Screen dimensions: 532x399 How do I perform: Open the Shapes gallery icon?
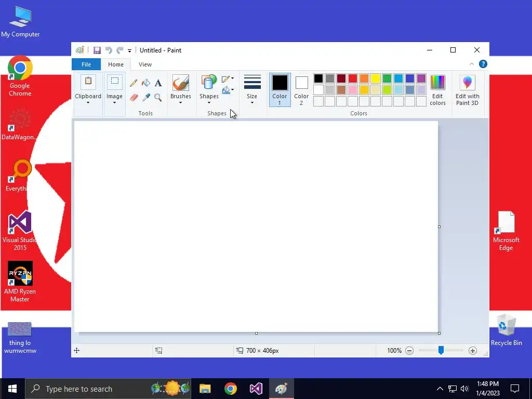point(209,83)
